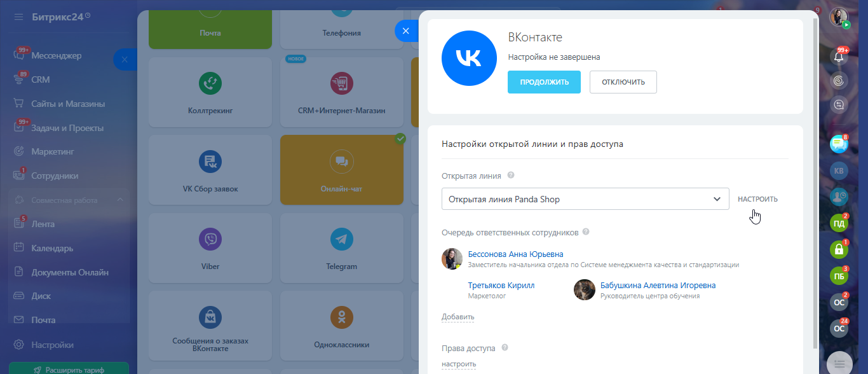Image resolution: width=868 pixels, height=374 pixels.
Task: Close the ВКонтакте slider panel
Action: pos(406,31)
